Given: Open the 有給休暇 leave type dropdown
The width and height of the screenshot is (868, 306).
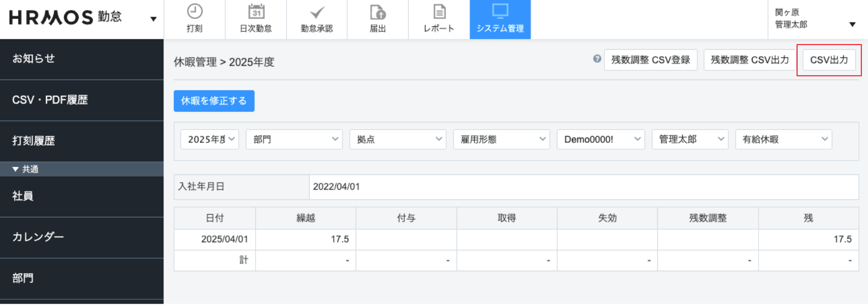Looking at the screenshot, I should (x=783, y=139).
